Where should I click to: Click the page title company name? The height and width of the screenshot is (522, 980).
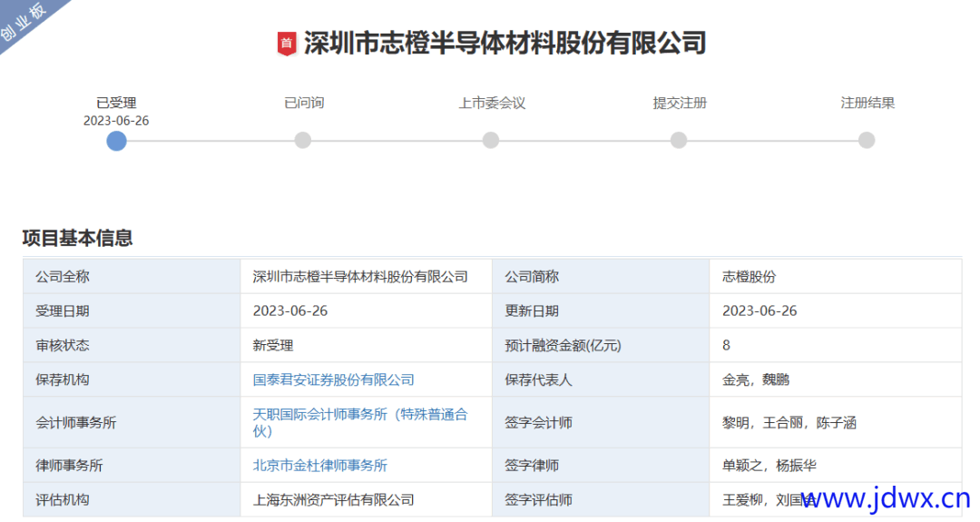(x=505, y=44)
